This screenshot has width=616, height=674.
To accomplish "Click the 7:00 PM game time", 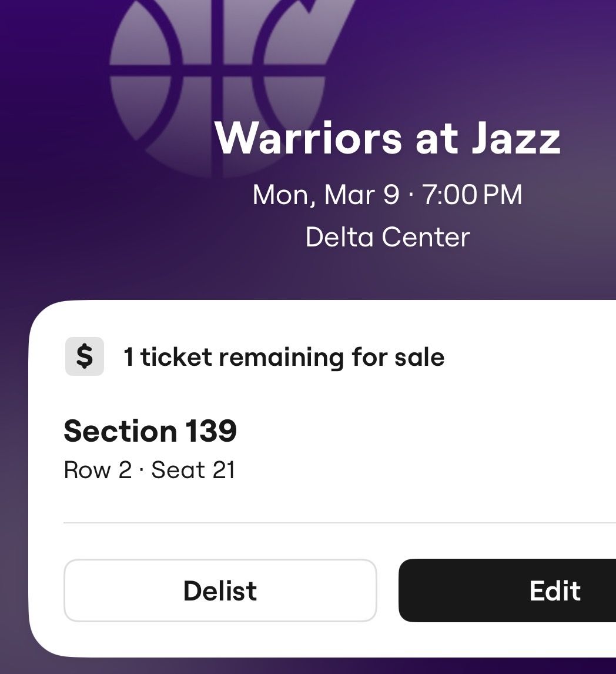I will pyautogui.click(x=470, y=195).
